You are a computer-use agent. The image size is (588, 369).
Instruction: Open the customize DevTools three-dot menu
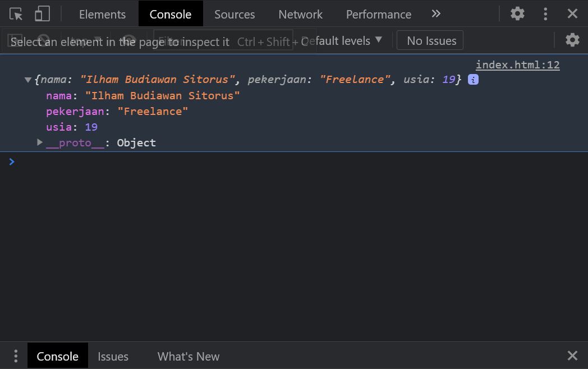(x=545, y=13)
